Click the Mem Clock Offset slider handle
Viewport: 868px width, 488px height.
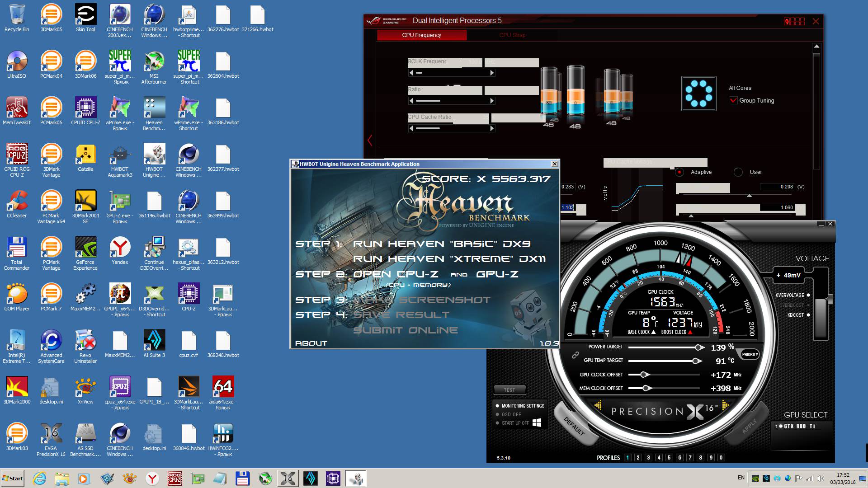(646, 388)
